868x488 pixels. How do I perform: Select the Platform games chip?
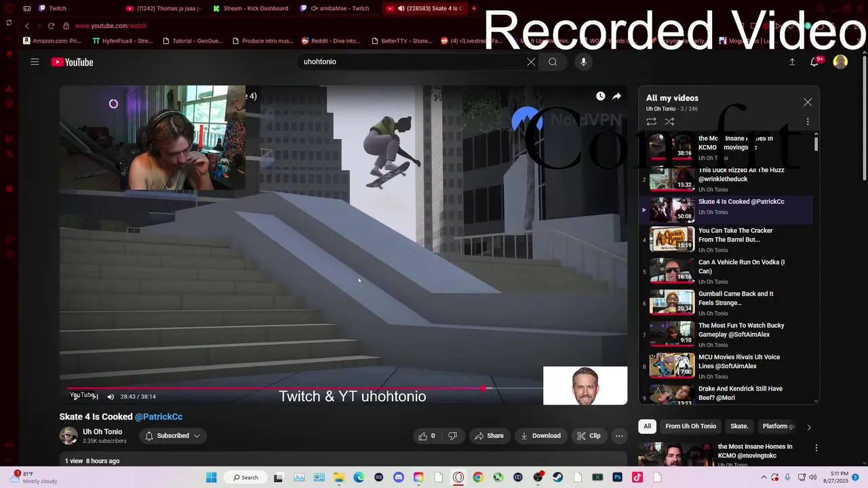[778, 426]
